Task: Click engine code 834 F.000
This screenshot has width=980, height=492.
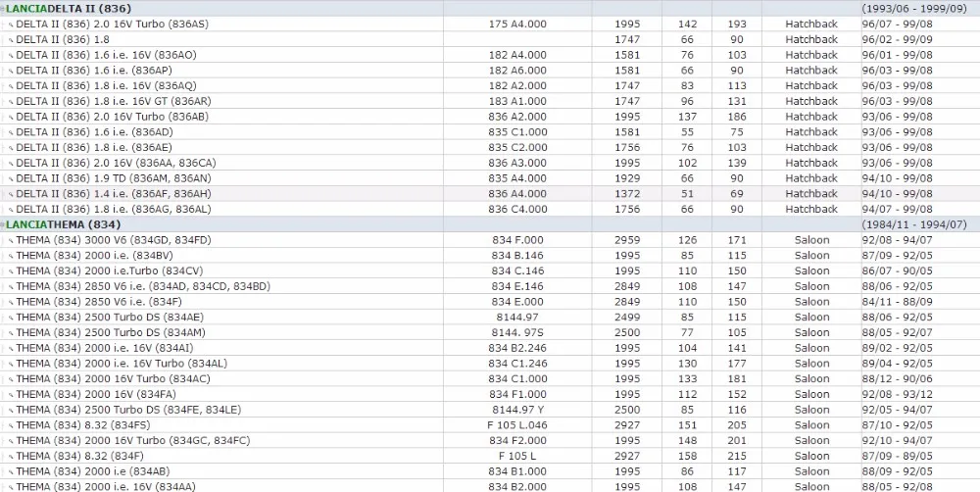Action: [x=517, y=240]
